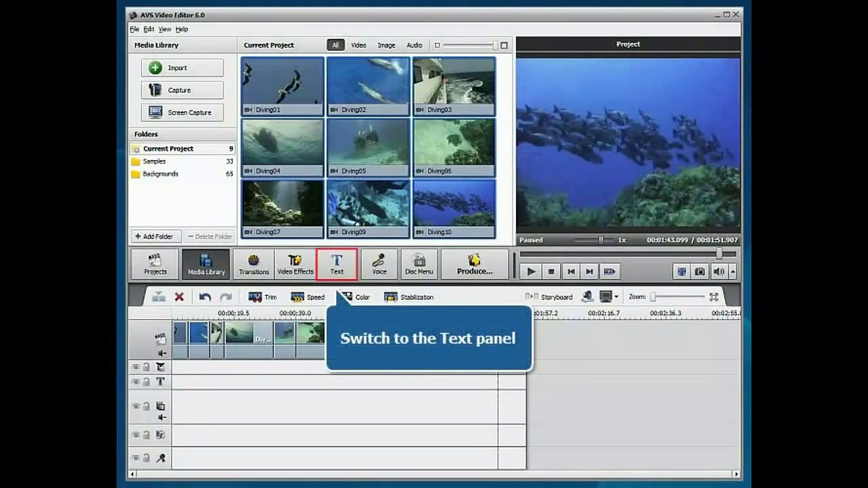Undo the last action
This screenshot has height=488, width=868.
(x=205, y=297)
